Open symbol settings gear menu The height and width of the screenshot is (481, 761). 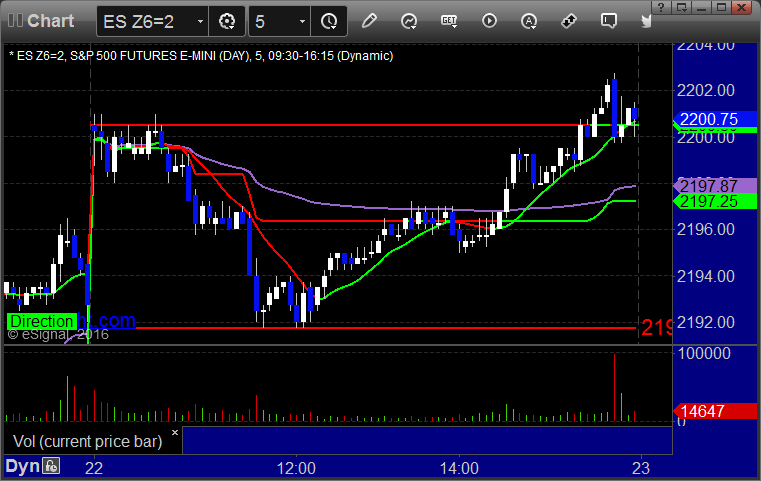[227, 21]
